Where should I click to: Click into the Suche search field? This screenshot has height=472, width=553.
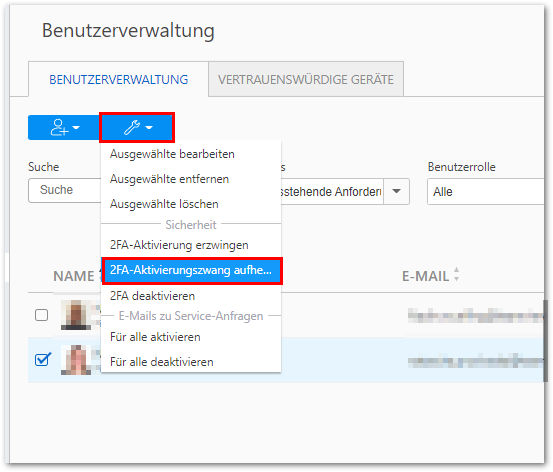[65, 190]
